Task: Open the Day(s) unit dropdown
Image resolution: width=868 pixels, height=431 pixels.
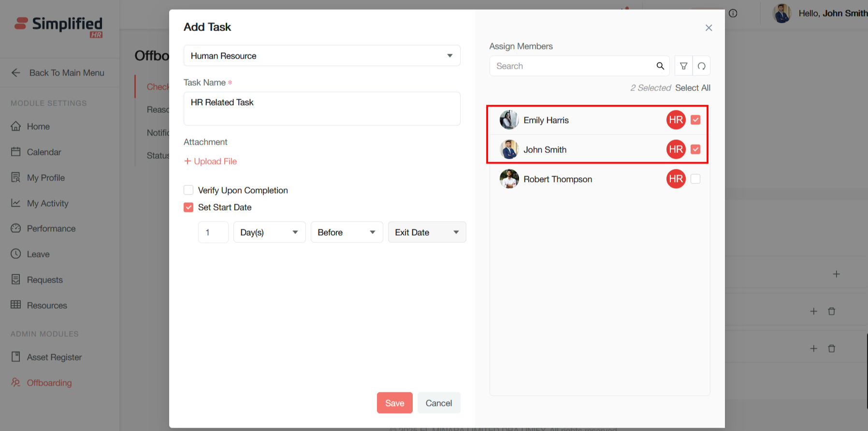Action: (269, 232)
